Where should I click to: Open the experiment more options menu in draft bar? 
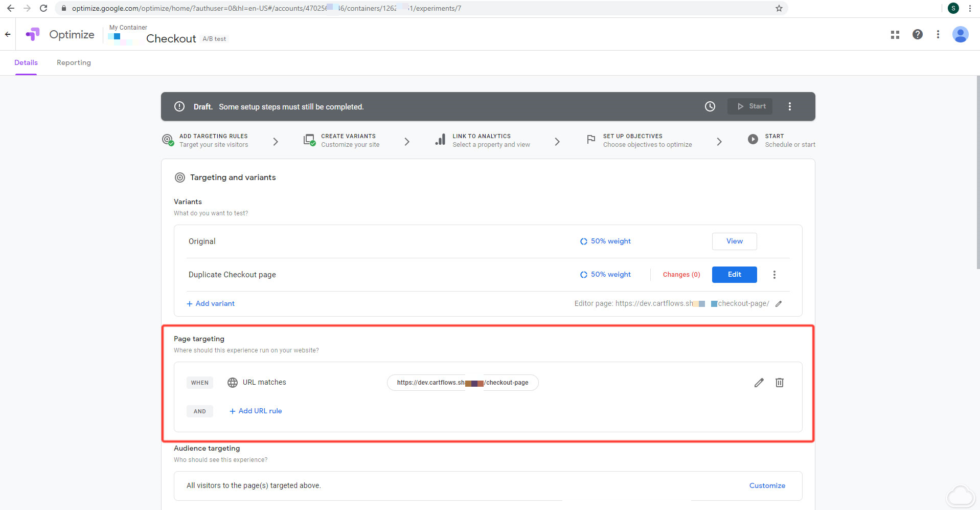(789, 106)
